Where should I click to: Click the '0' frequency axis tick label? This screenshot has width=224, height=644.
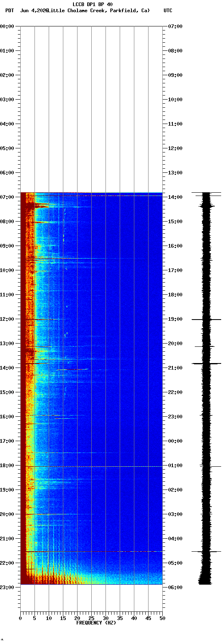click(20, 618)
